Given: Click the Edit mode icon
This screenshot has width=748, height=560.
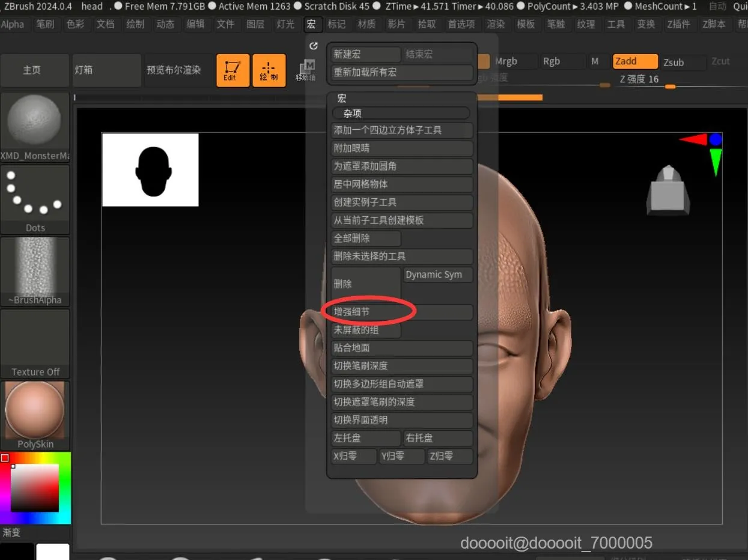Looking at the screenshot, I should click(x=233, y=70).
